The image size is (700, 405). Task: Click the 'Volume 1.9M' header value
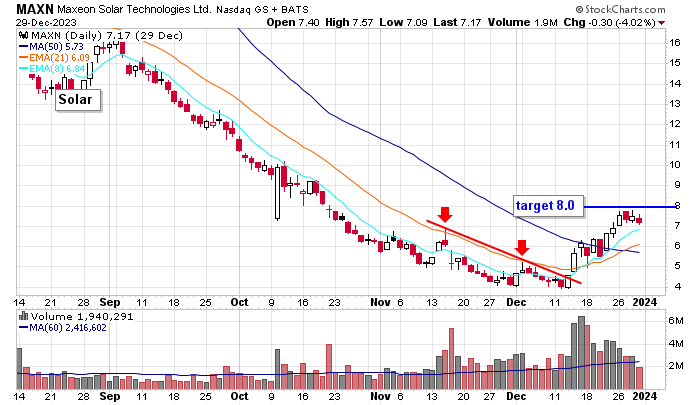pos(522,22)
